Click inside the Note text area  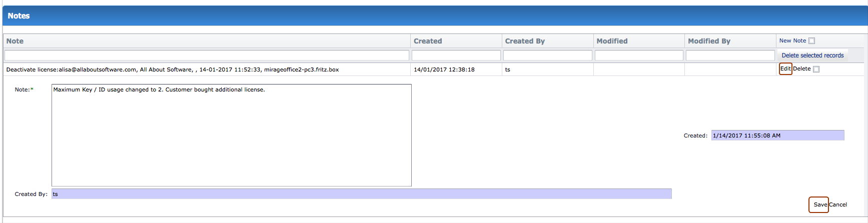231,135
